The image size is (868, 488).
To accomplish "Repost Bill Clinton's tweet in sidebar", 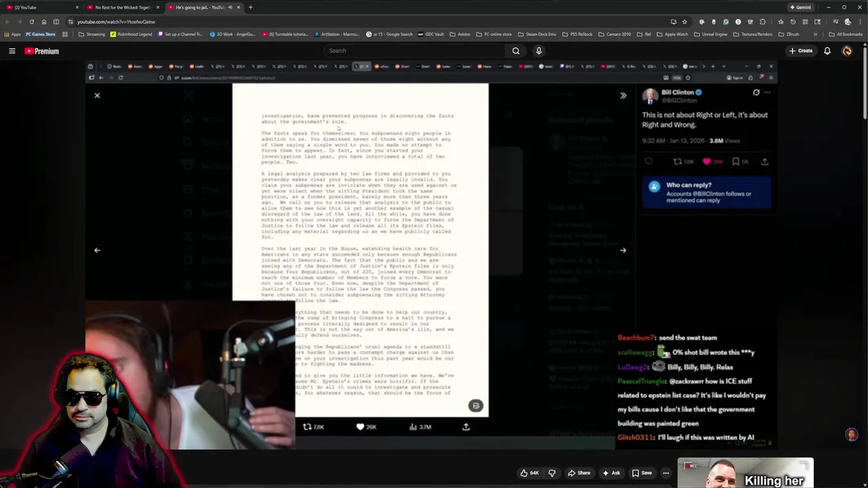I will [x=677, y=162].
